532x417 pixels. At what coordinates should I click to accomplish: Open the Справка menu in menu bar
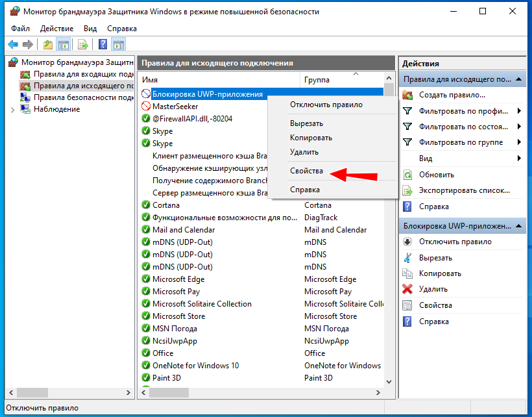[122, 29]
